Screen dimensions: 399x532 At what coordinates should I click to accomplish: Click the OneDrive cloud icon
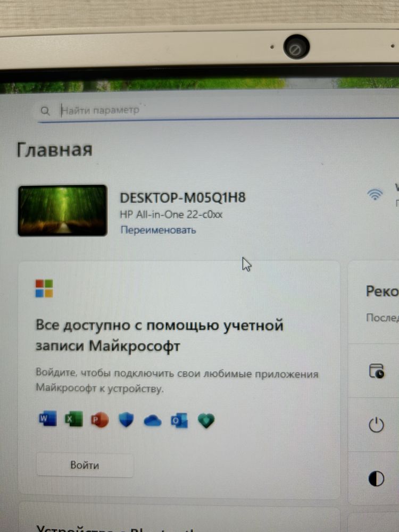153,421
